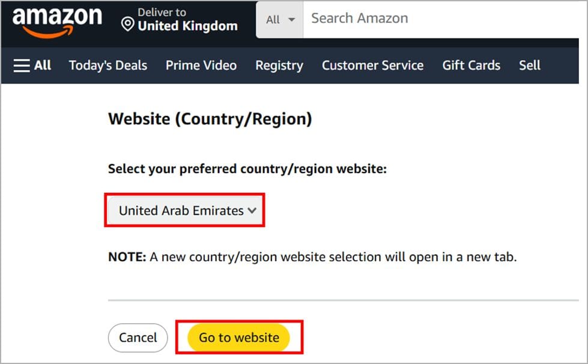This screenshot has width=588, height=364.
Task: Go to Prime Video
Action: click(201, 65)
